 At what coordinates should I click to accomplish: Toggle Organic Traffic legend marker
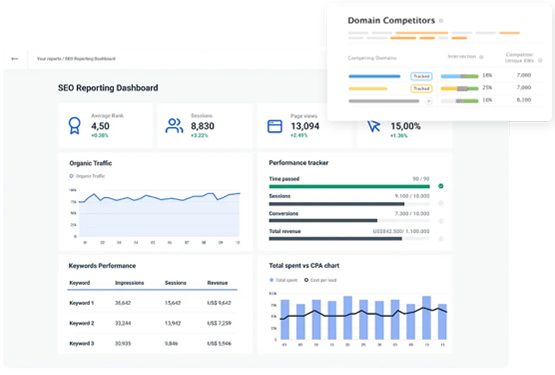71,176
